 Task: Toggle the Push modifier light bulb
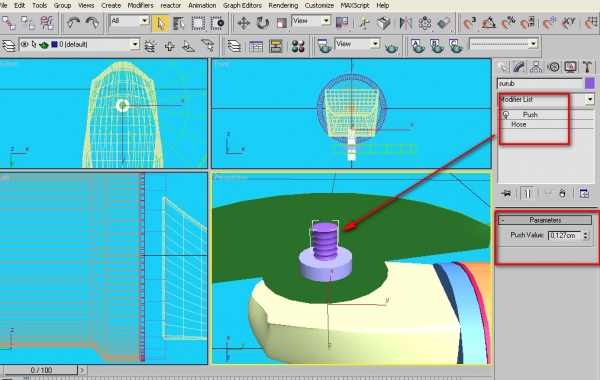(506, 114)
